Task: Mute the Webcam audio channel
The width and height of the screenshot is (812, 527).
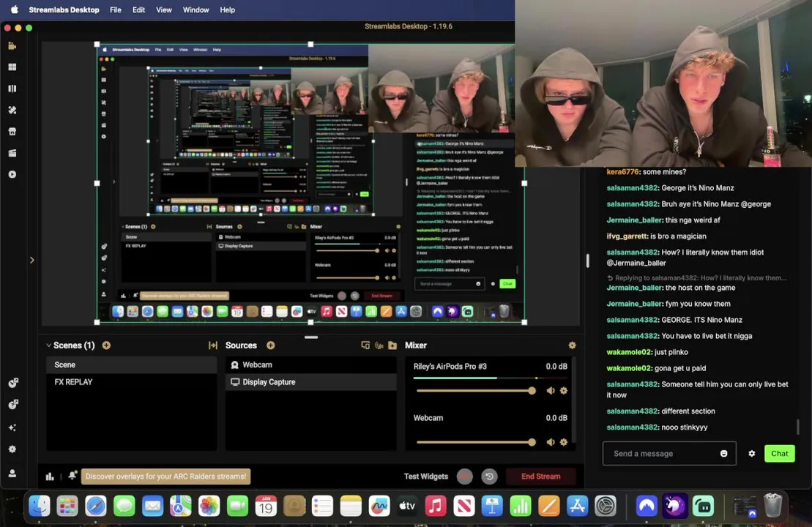Action: (550, 442)
